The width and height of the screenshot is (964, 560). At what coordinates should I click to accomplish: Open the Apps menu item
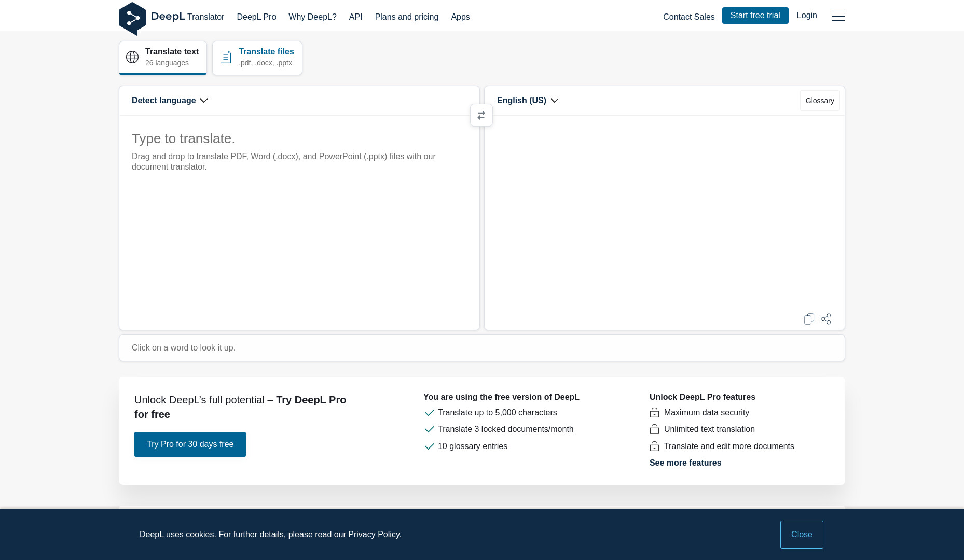tap(460, 17)
